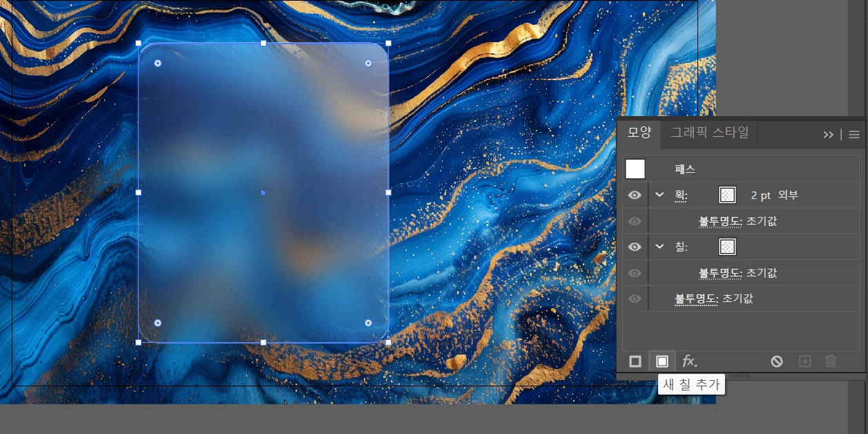
Task: Switch to the 그래픽 스타일 tab
Action: click(710, 133)
